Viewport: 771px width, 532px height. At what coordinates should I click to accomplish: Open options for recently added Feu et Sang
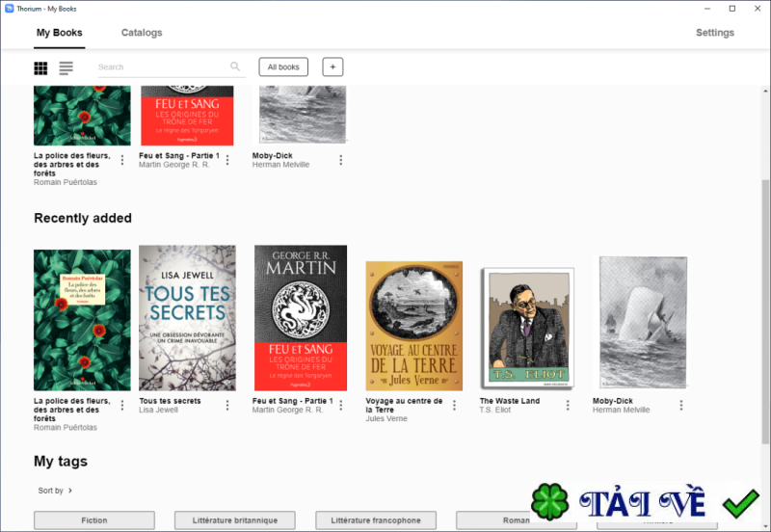(x=341, y=405)
